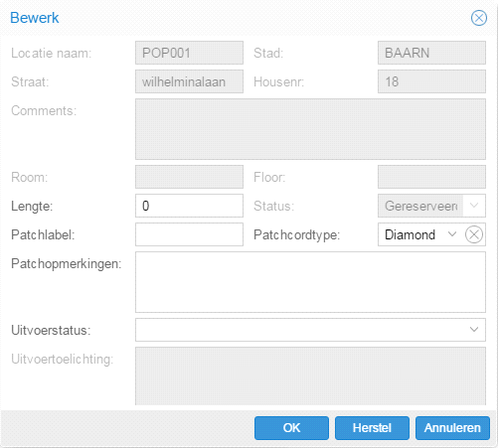498x448 pixels.
Task: Close the Bewerk dialog with X icon
Action: (479, 18)
